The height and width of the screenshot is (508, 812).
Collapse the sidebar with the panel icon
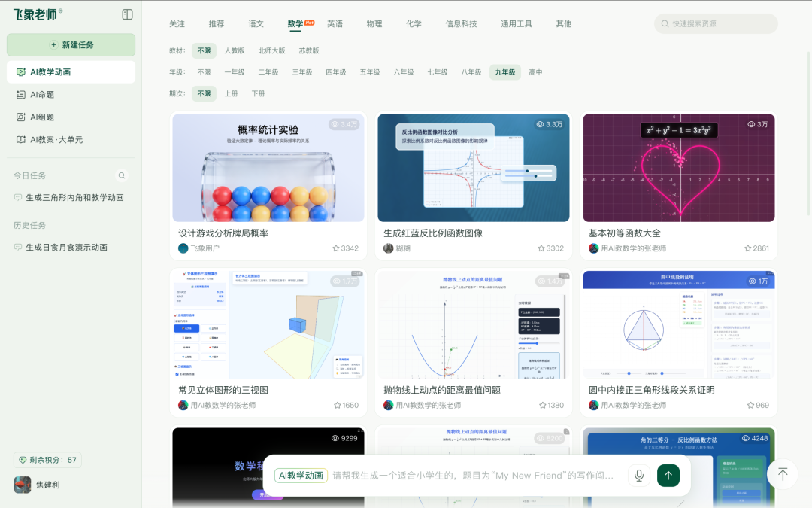click(x=127, y=14)
